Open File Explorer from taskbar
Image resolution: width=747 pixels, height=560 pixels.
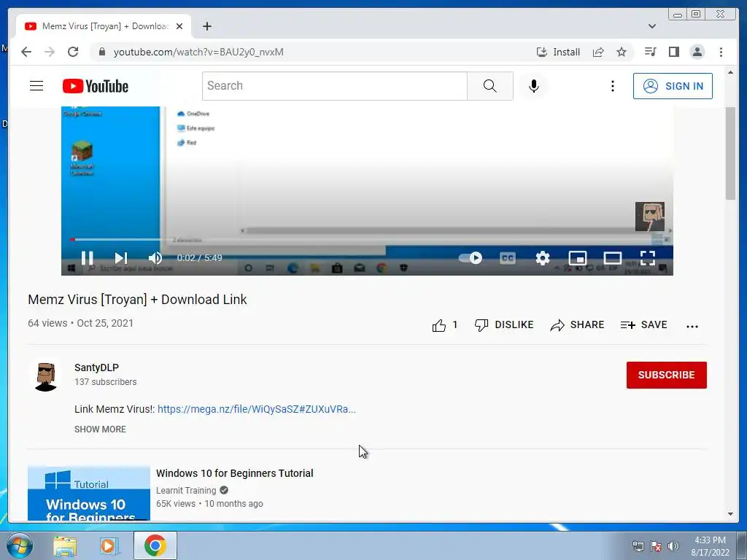tap(65, 545)
